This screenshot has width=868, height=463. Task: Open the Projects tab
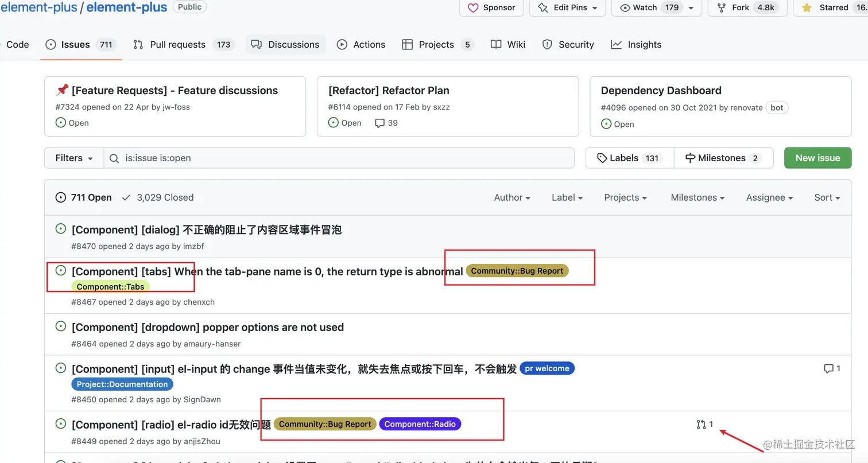[438, 44]
